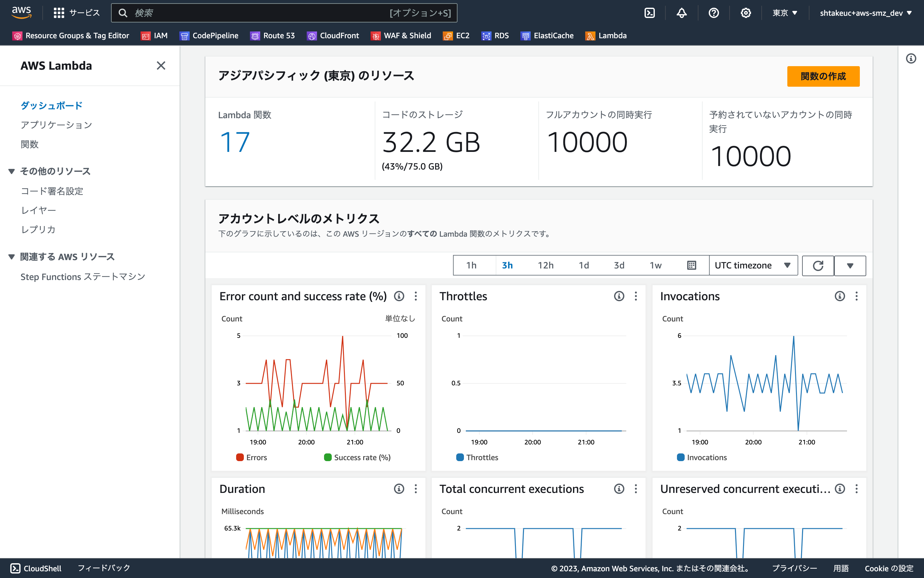The width and height of the screenshot is (924, 578).
Task: Open the Lambda function count 17 link
Action: (235, 142)
